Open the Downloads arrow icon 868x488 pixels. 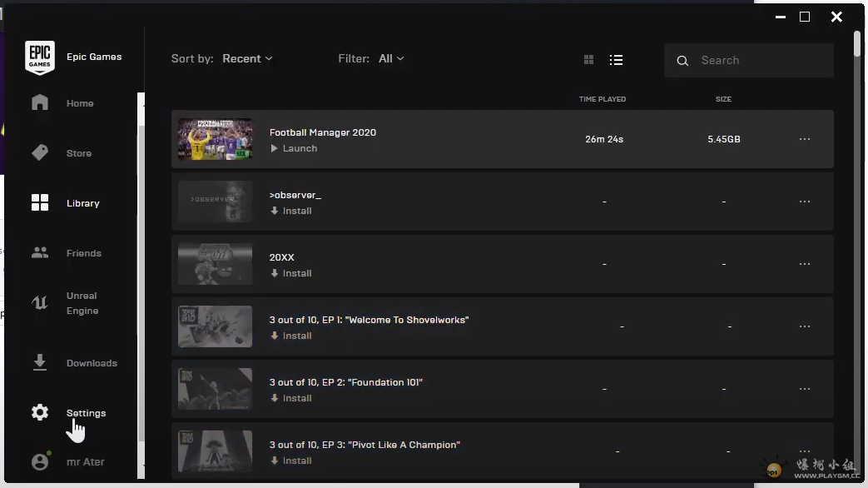pos(40,362)
